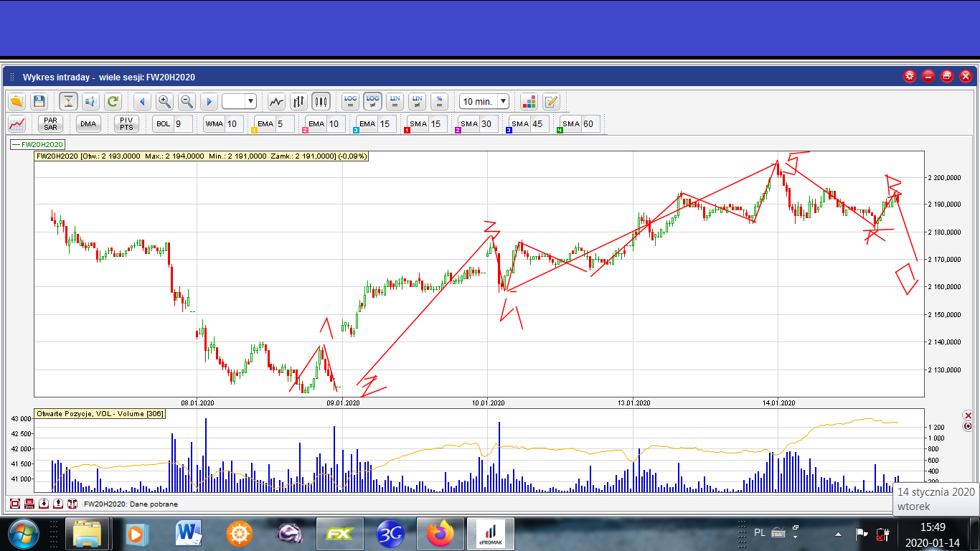Toggle the sound speaker button

pos(90,101)
